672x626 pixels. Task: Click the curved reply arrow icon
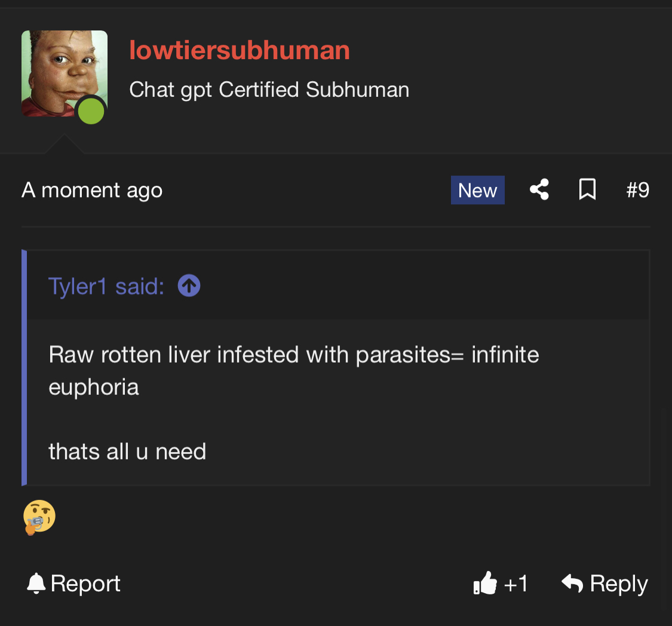coord(572,583)
